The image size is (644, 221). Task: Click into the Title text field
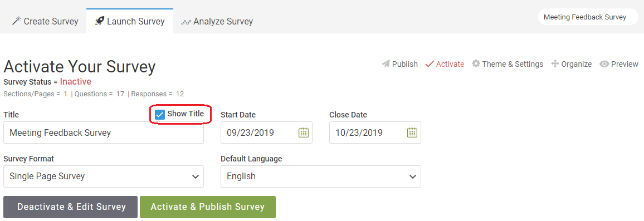click(x=104, y=132)
